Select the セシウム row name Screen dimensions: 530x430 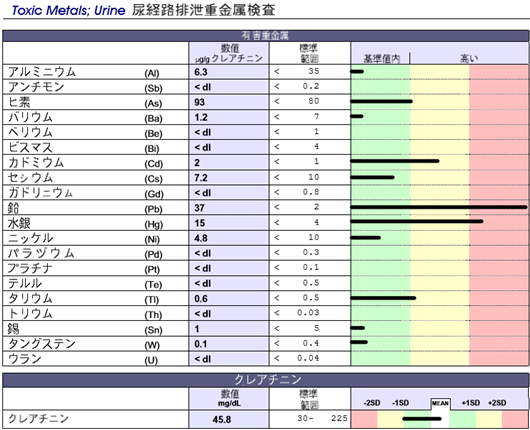pyautogui.click(x=30, y=177)
